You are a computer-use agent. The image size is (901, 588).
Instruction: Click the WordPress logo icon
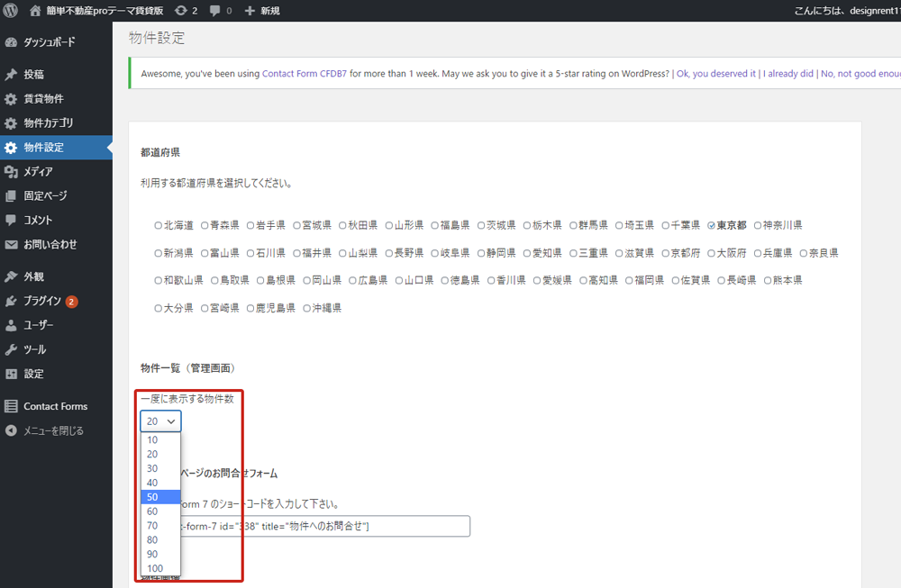(11, 11)
